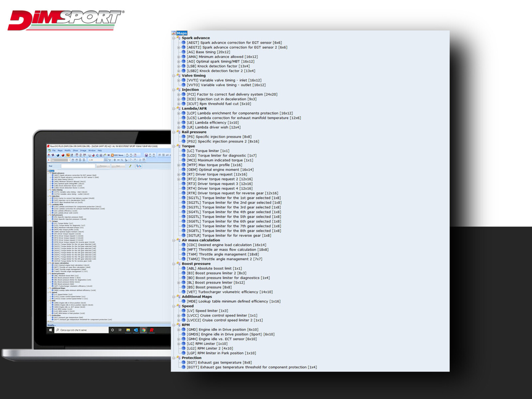Viewport: 532px width, 399px height.
Task: Select [LC] Torque limiter [1x1] map
Action: click(x=208, y=151)
